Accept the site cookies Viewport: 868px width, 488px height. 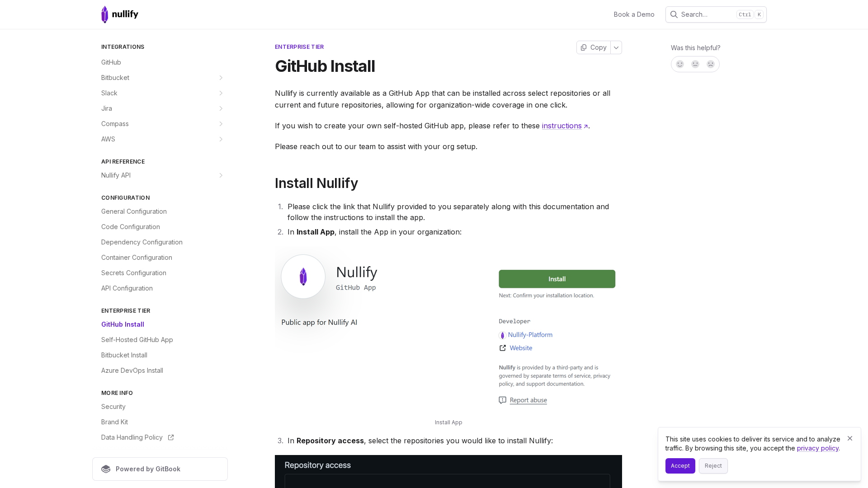[680, 466]
